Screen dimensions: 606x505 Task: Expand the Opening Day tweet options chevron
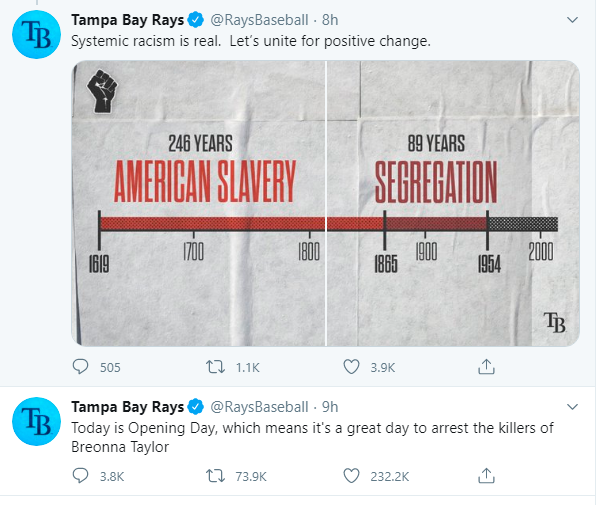[571, 407]
